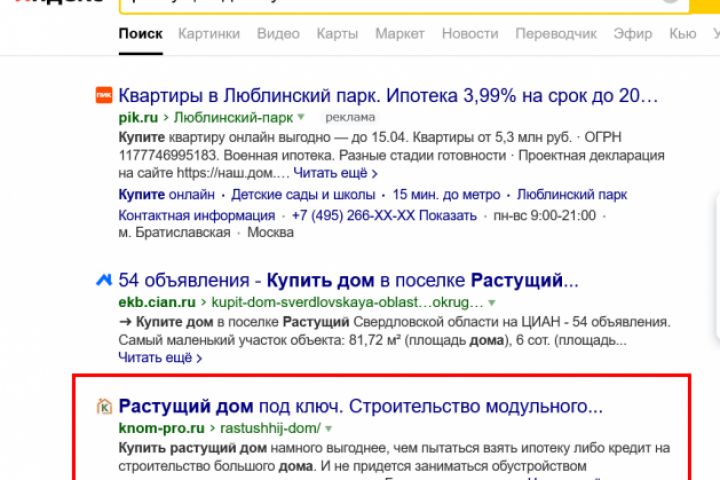Expand arrow next to Люблинский-парк

[x=301, y=117]
